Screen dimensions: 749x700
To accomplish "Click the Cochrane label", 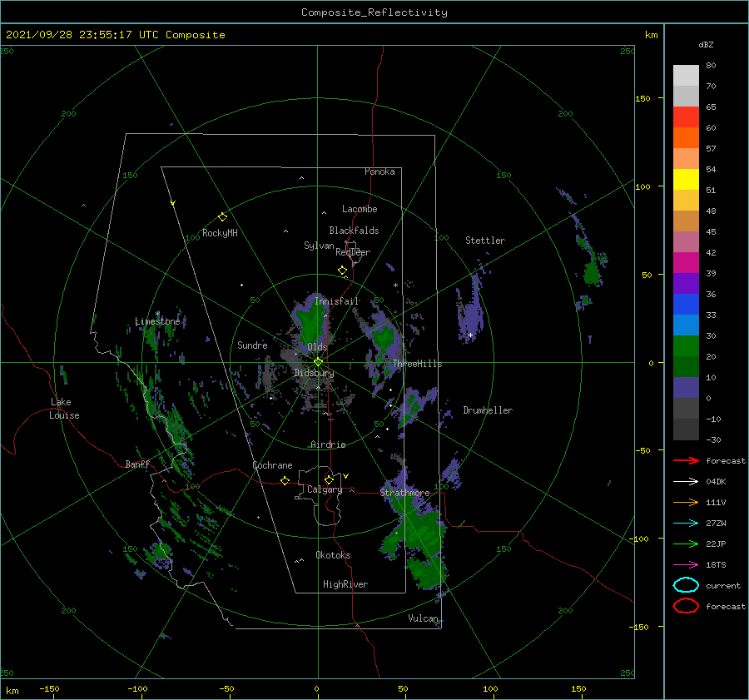I will [x=272, y=465].
